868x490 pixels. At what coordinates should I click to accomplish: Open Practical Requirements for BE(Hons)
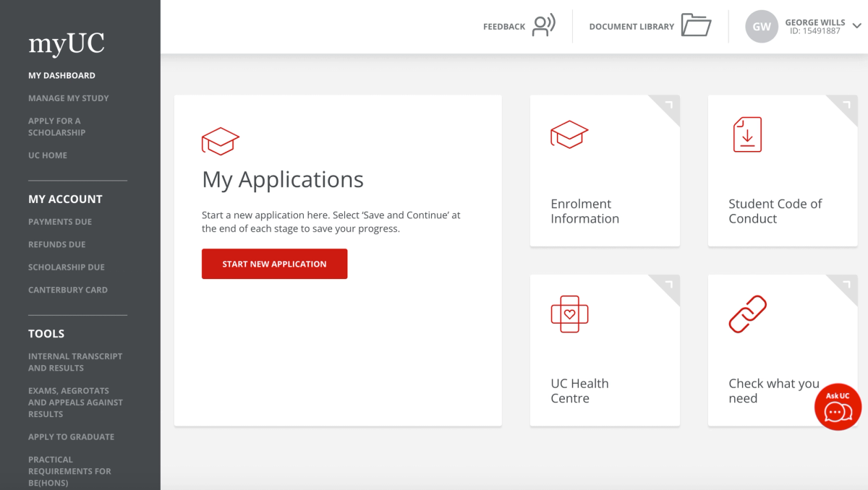pos(70,470)
